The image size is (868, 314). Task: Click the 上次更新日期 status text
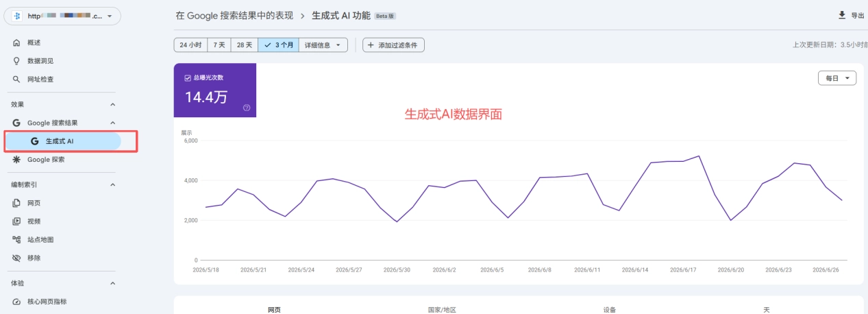pyautogui.click(x=830, y=45)
